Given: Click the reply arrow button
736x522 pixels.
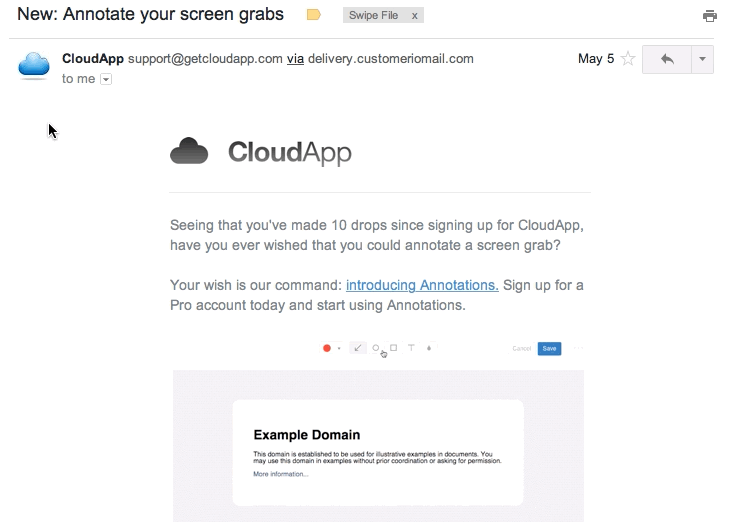Looking at the screenshot, I should pyautogui.click(x=667, y=59).
